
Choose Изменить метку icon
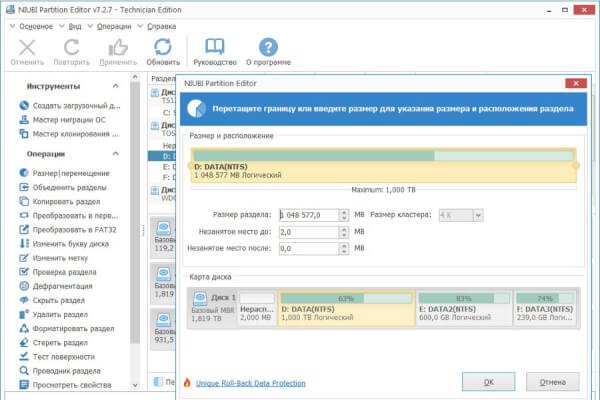[24, 258]
